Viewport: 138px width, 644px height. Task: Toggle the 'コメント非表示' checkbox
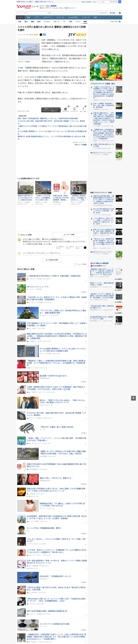[75, 264]
